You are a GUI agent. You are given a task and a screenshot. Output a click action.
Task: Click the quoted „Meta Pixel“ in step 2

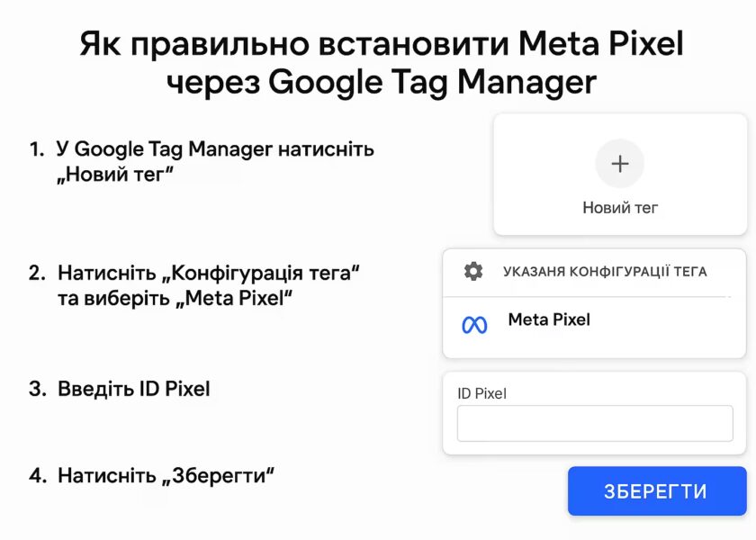[234, 299]
